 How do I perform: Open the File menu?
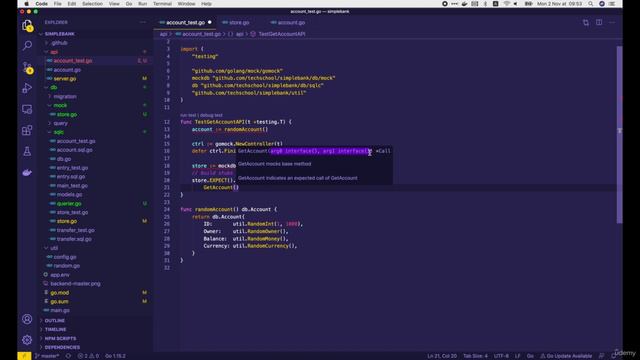click(58, 4)
